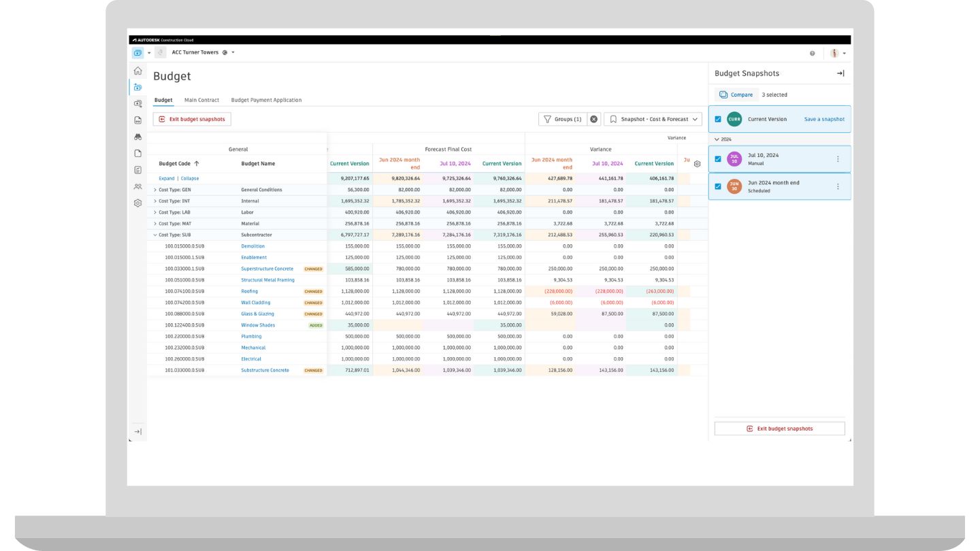Screen dimensions: 980x551
Task: Open the Budget Payment Application tab
Action: pos(266,100)
